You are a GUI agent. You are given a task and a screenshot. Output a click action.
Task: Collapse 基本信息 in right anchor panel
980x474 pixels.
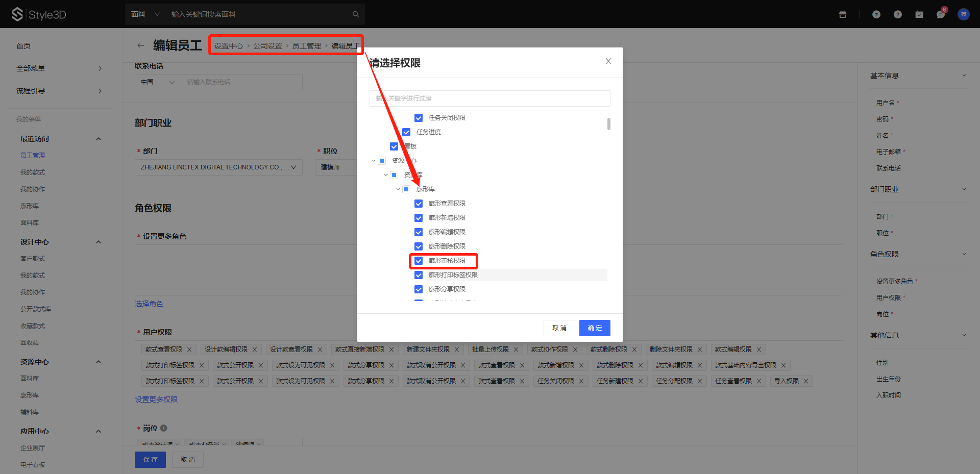964,76
